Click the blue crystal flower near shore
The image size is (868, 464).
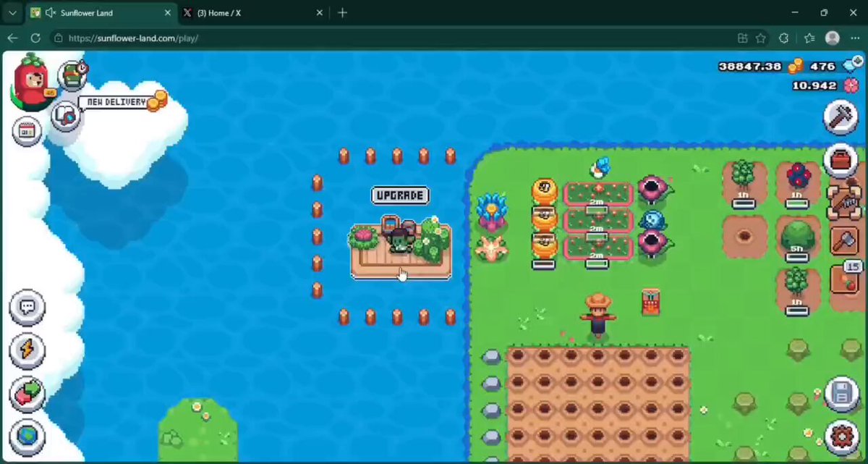point(492,211)
